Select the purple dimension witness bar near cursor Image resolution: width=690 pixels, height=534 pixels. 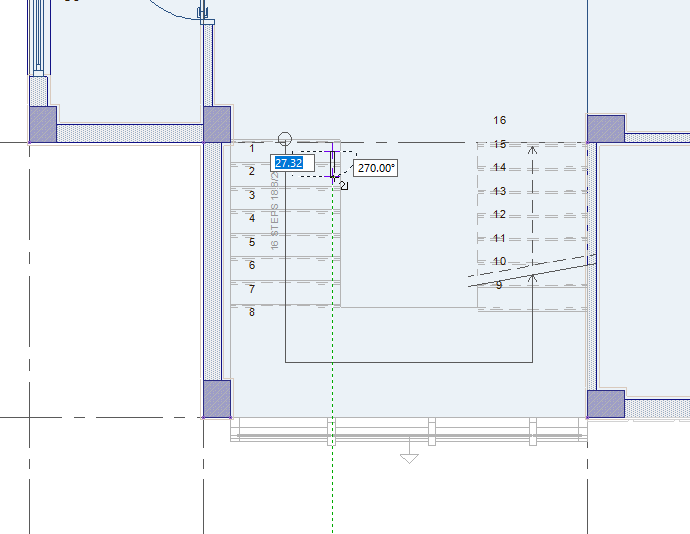333,163
